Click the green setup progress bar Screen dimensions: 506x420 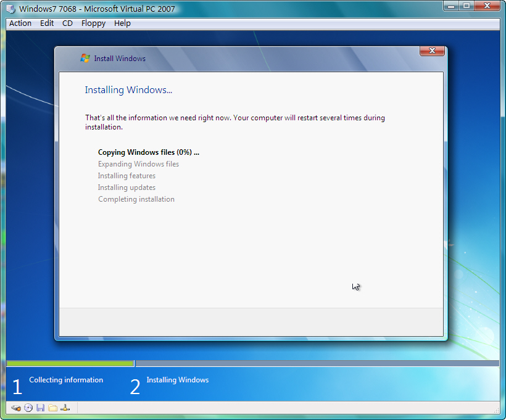tap(70, 363)
